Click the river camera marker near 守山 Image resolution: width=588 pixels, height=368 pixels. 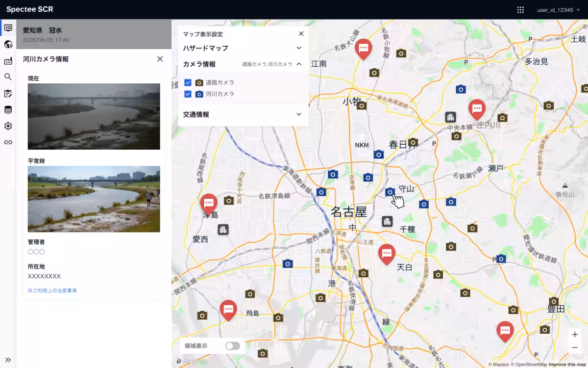tap(390, 192)
